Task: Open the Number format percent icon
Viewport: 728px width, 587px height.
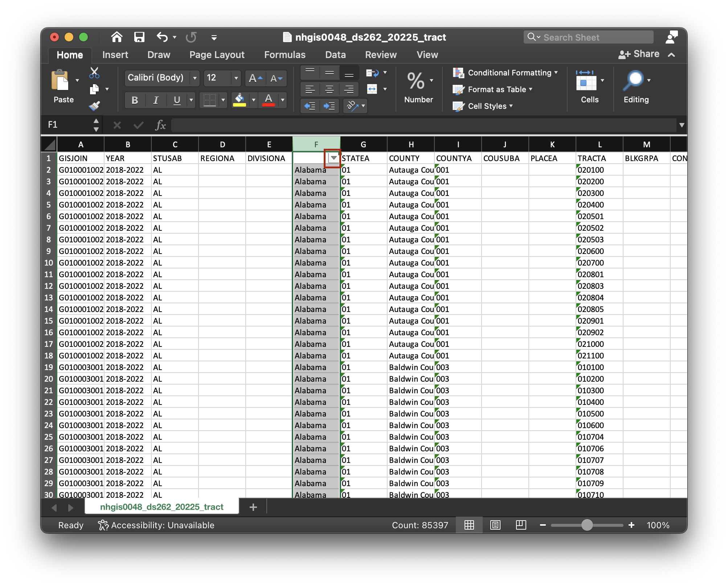Action: click(x=416, y=81)
